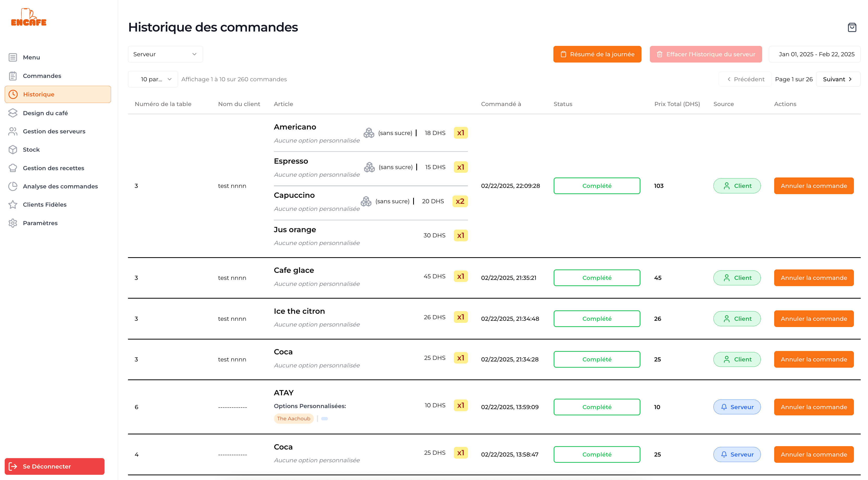This screenshot has height=480, width=868.
Task: Open the shopping bag icon at top right
Action: pos(852,27)
